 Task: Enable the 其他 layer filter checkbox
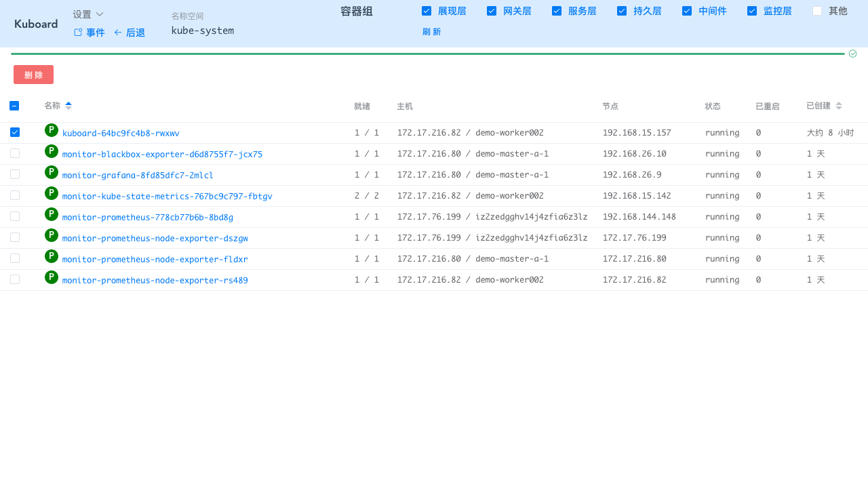pyautogui.click(x=817, y=11)
